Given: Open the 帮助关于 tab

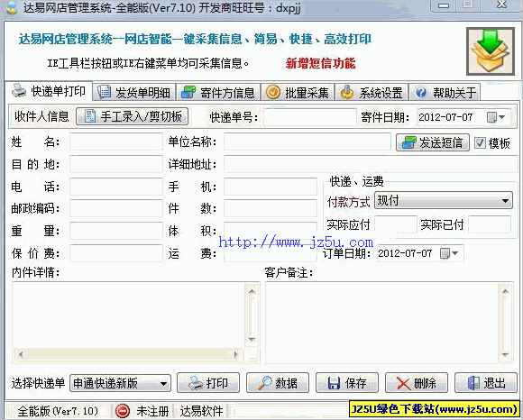Looking at the screenshot, I should coord(445,92).
